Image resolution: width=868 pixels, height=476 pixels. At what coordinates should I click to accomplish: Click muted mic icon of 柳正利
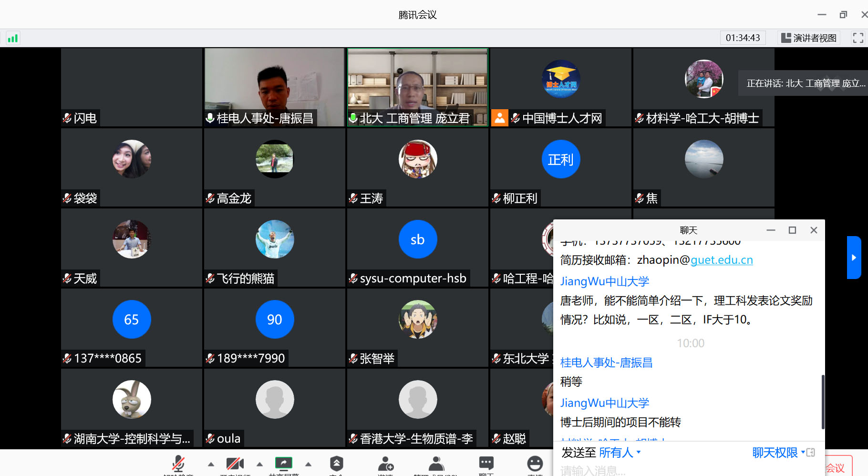tap(496, 198)
